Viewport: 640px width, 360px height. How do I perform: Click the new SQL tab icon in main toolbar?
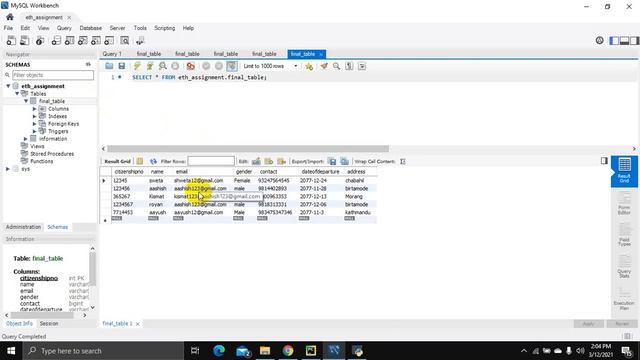click(x=11, y=40)
